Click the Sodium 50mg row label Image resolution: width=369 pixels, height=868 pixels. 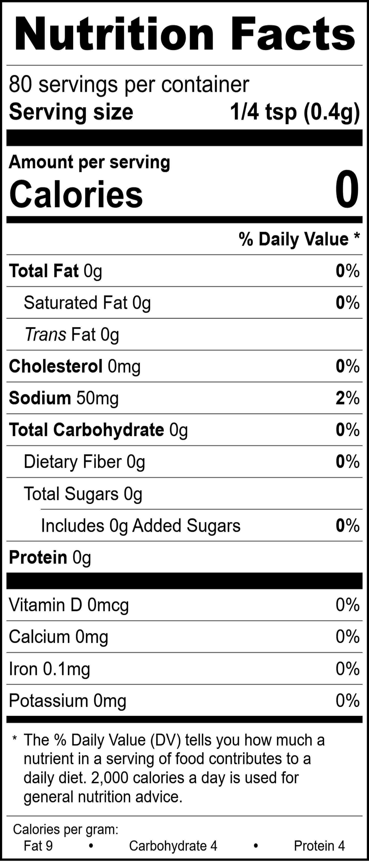click(64, 398)
